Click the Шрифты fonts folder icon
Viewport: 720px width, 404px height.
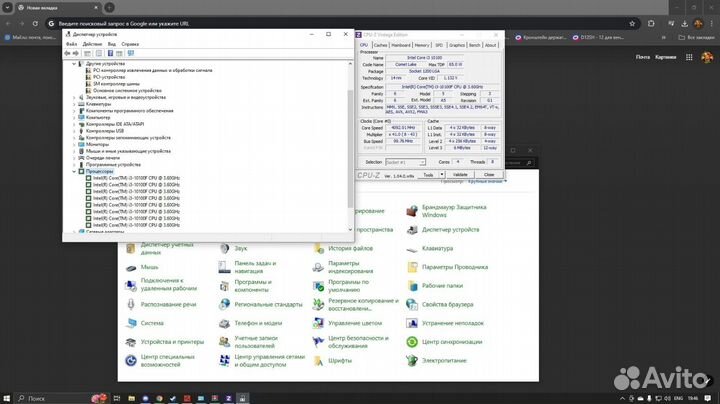(320, 360)
